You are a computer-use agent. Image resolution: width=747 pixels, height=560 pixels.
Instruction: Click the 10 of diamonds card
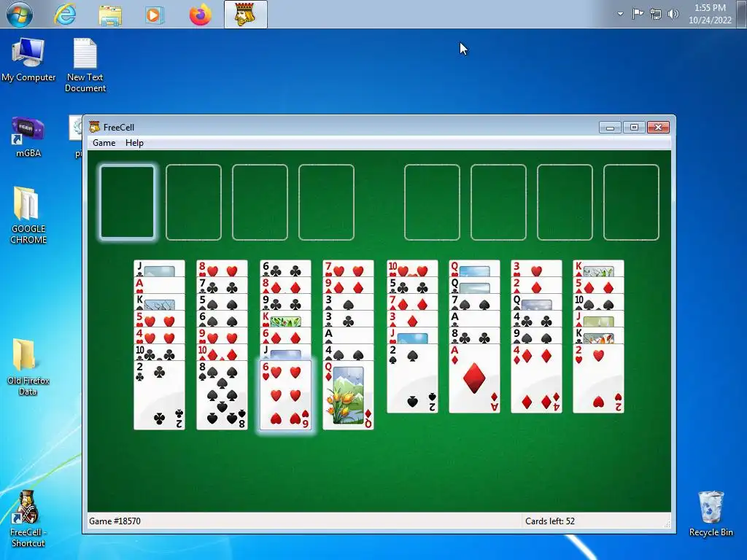coord(222,352)
